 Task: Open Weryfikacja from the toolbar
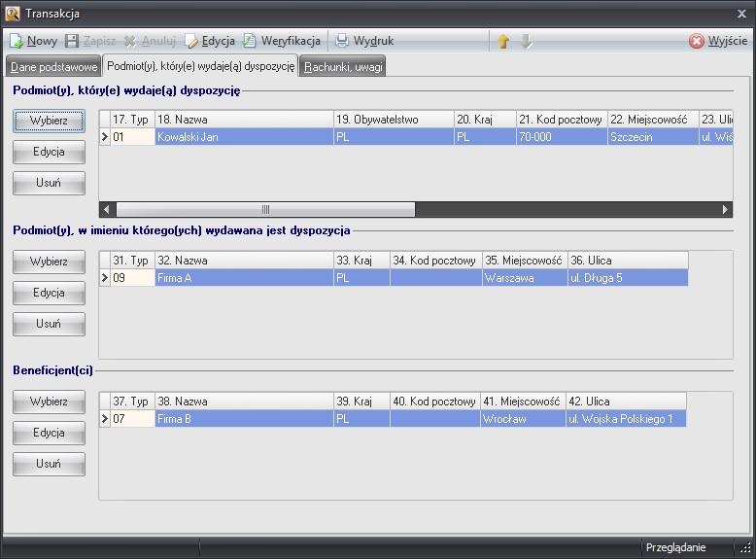point(251,42)
